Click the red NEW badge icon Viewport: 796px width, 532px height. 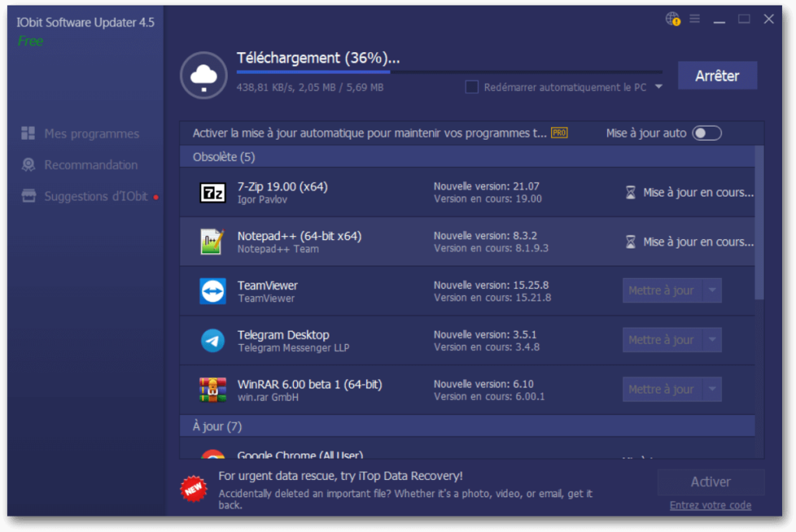tap(194, 489)
